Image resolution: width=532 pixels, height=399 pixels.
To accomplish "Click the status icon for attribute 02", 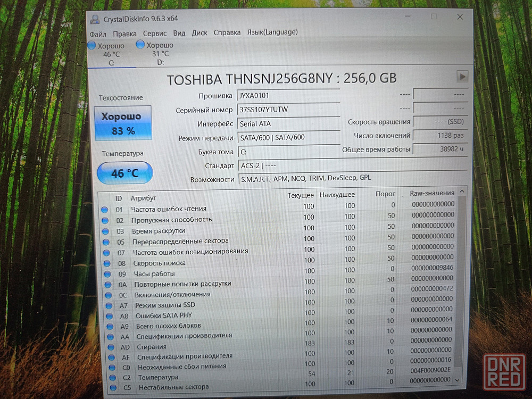I will [105, 221].
